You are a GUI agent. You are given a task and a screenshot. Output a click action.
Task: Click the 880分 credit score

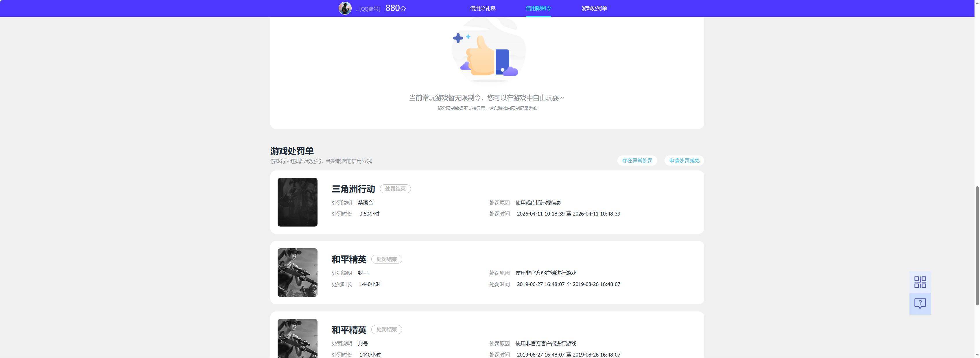395,8
